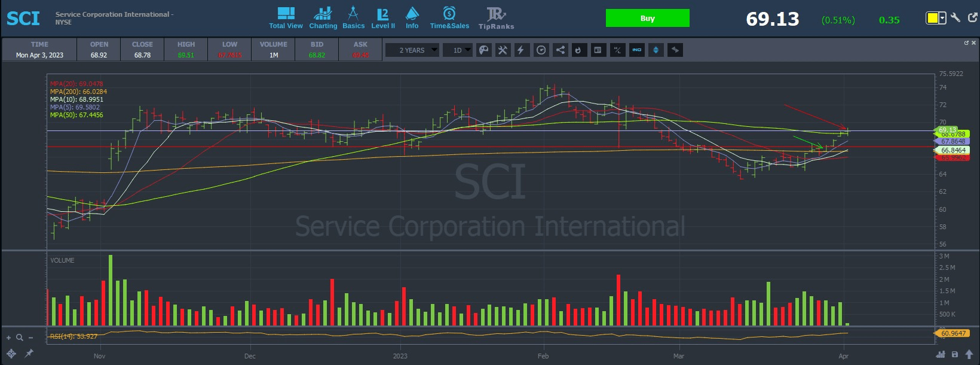Viewport: 980px width, 365px height.
Task: Click Service Corporation International company name
Action: [112, 14]
